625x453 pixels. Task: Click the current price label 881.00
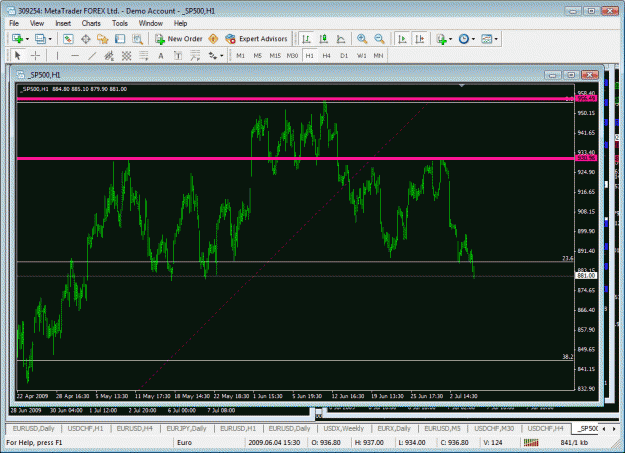pyautogui.click(x=586, y=276)
